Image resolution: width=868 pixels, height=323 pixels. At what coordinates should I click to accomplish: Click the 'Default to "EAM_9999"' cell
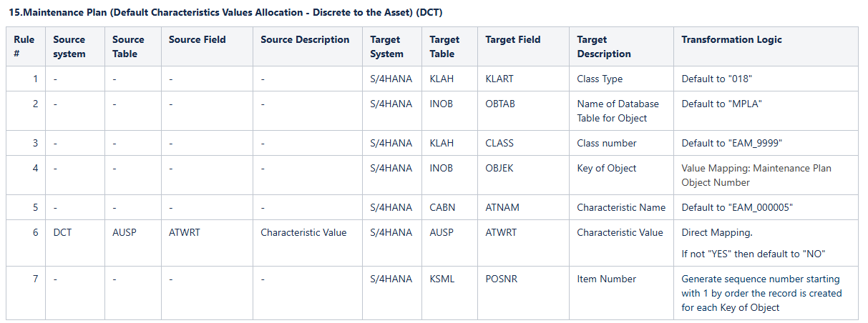pos(731,143)
